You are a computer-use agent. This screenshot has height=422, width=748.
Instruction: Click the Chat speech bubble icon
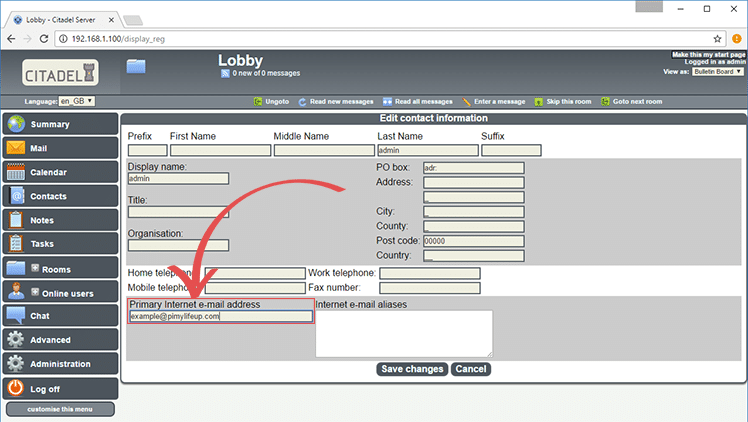coord(16,316)
